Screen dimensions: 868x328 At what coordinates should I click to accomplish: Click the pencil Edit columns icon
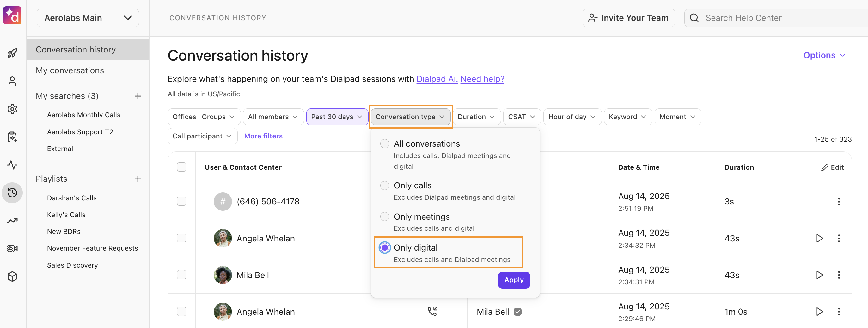[824, 168]
